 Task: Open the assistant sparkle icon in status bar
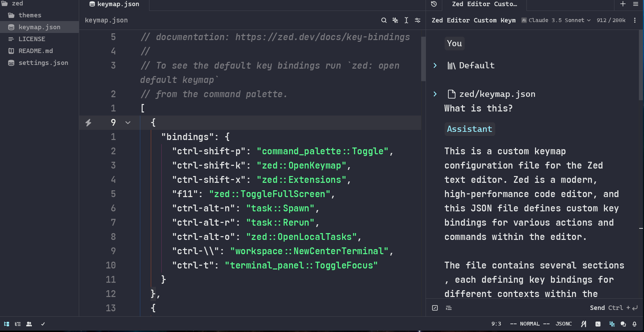coord(612,324)
